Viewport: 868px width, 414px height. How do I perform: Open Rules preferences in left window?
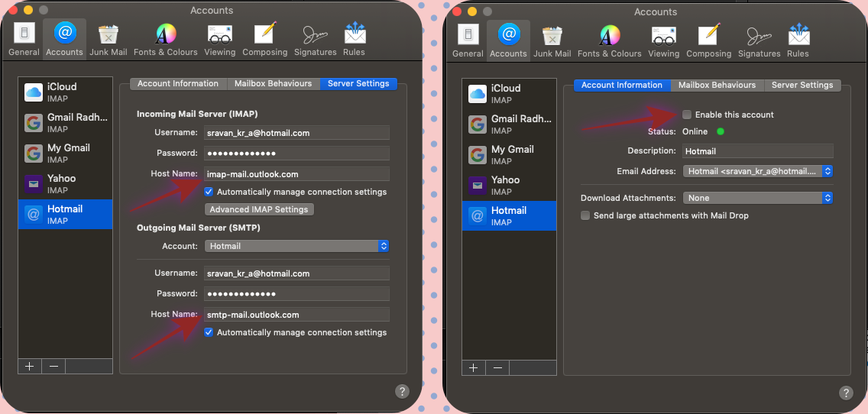[x=355, y=40]
